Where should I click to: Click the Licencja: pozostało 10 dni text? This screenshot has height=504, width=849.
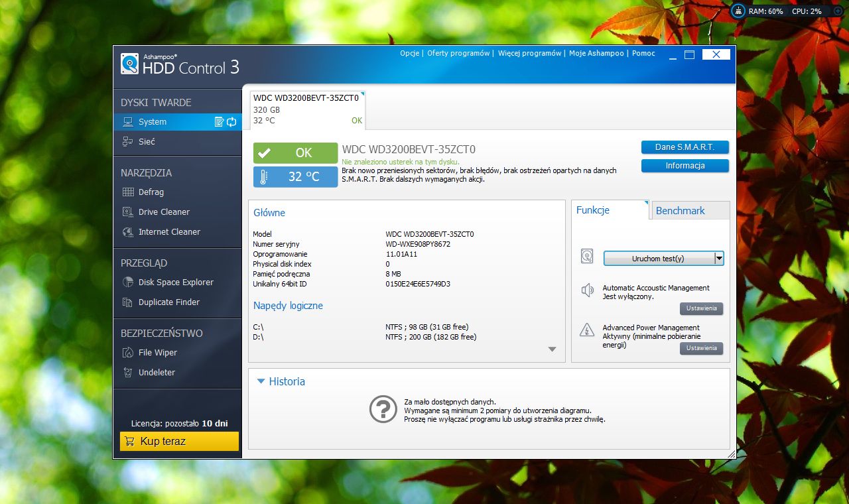(180, 423)
